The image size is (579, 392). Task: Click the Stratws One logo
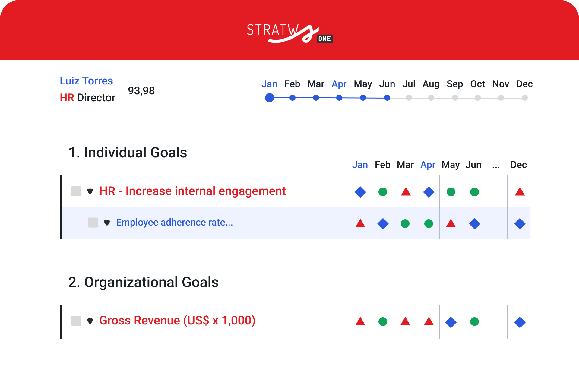tap(289, 33)
